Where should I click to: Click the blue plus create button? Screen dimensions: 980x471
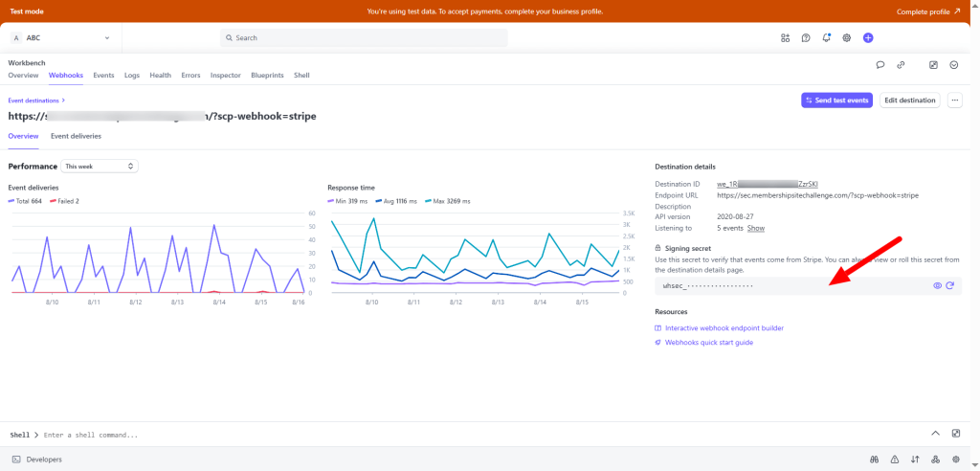pyautogui.click(x=868, y=38)
